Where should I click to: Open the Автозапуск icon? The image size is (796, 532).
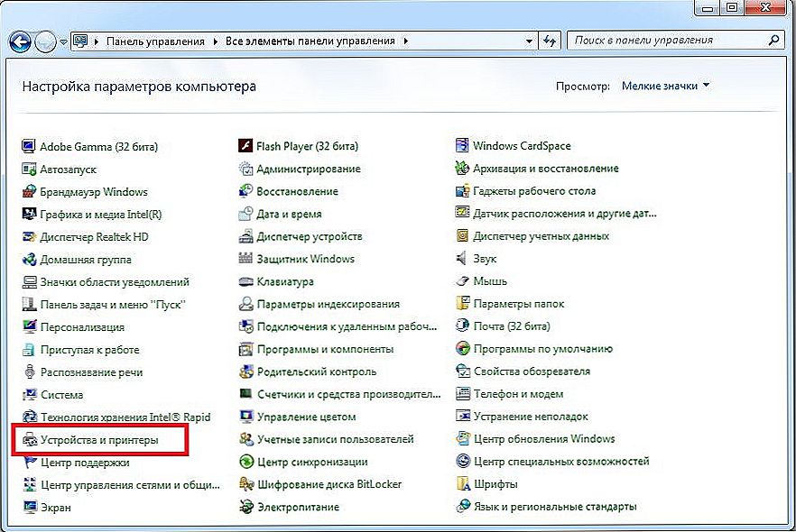29,169
